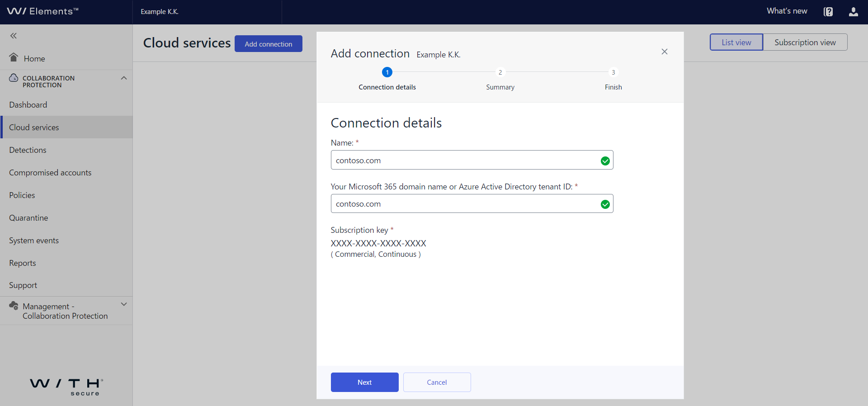The height and width of the screenshot is (406, 868).
Task: Click the Add connection button
Action: 269,44
